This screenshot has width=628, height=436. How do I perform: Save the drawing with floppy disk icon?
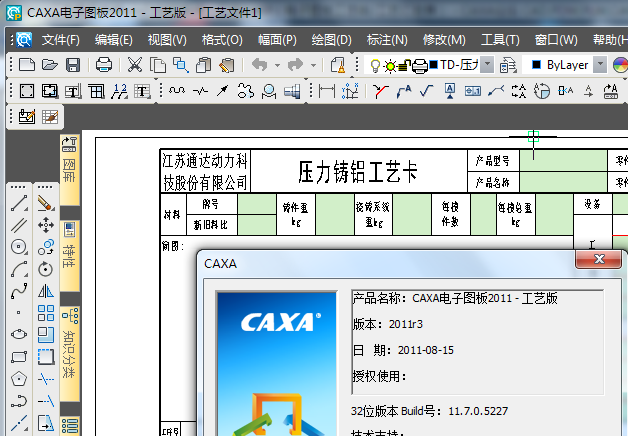72,65
